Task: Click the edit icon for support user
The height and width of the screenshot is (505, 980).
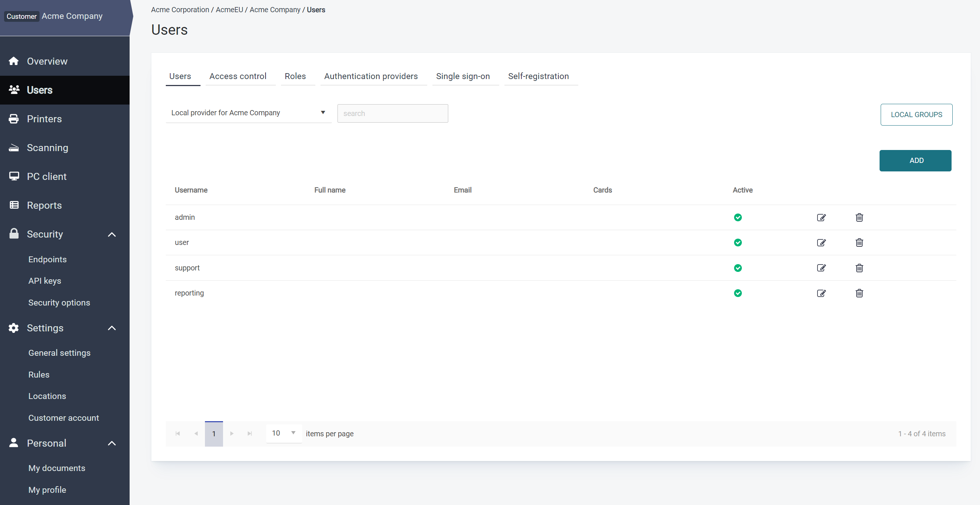Action: click(x=821, y=268)
